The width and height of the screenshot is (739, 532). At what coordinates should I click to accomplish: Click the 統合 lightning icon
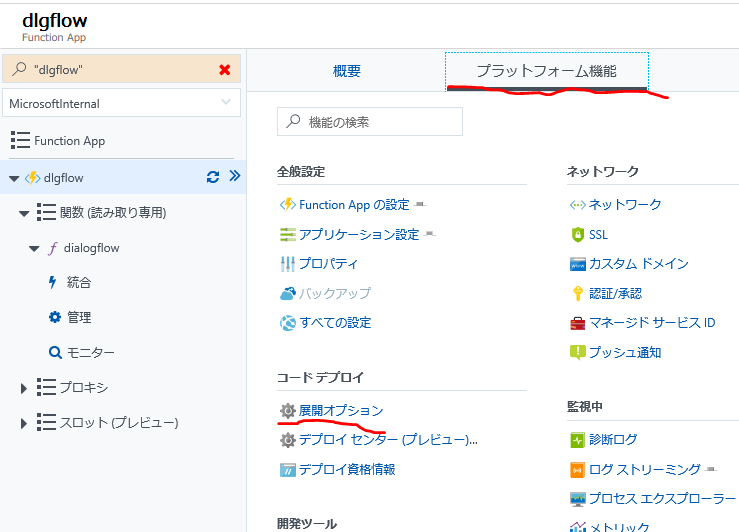(53, 282)
